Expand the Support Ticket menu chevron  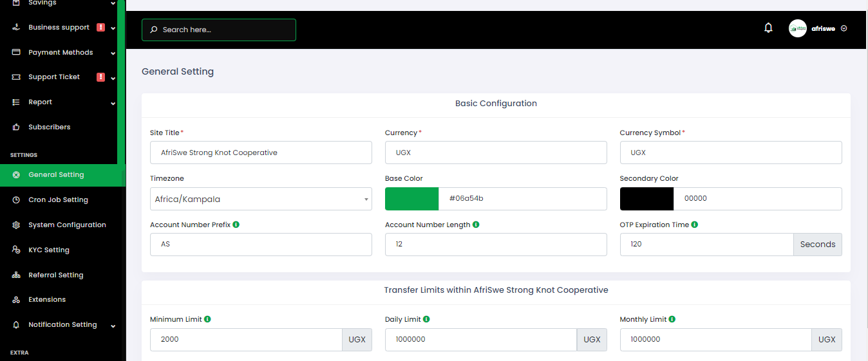click(x=113, y=79)
